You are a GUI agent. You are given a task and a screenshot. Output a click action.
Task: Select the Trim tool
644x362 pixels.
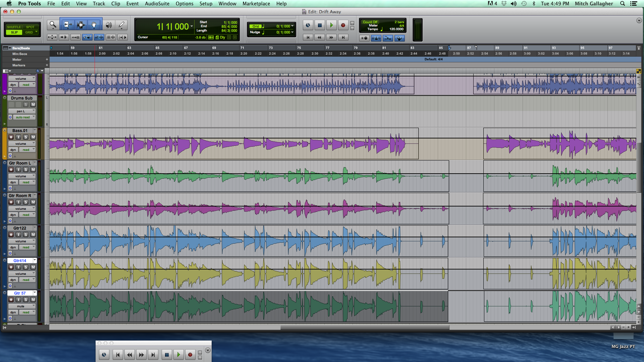tap(67, 24)
